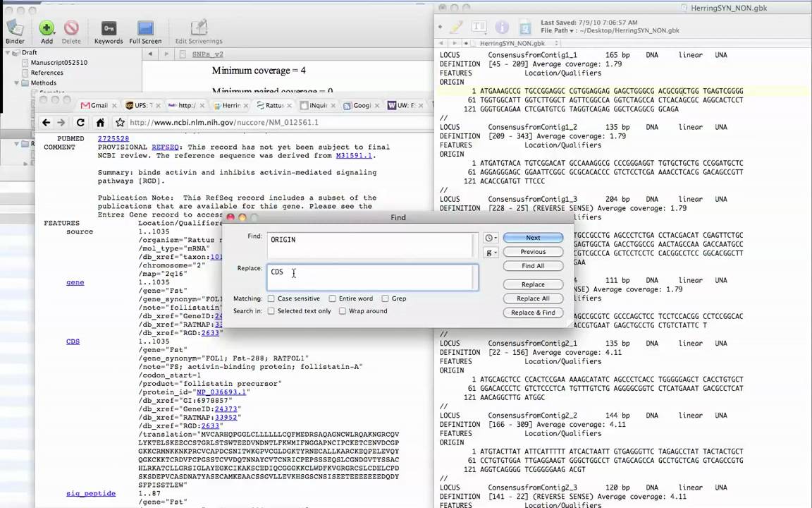Reload the NCBI page in browser

point(80,122)
